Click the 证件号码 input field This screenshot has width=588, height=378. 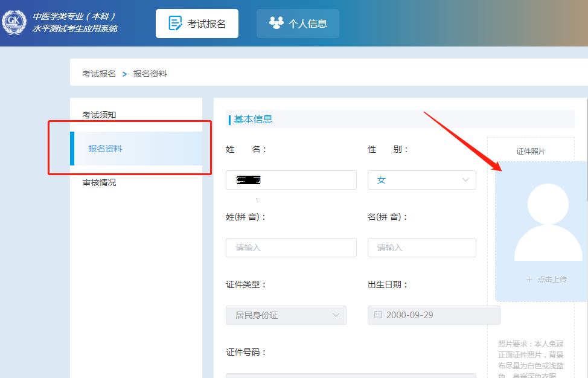(x=350, y=375)
